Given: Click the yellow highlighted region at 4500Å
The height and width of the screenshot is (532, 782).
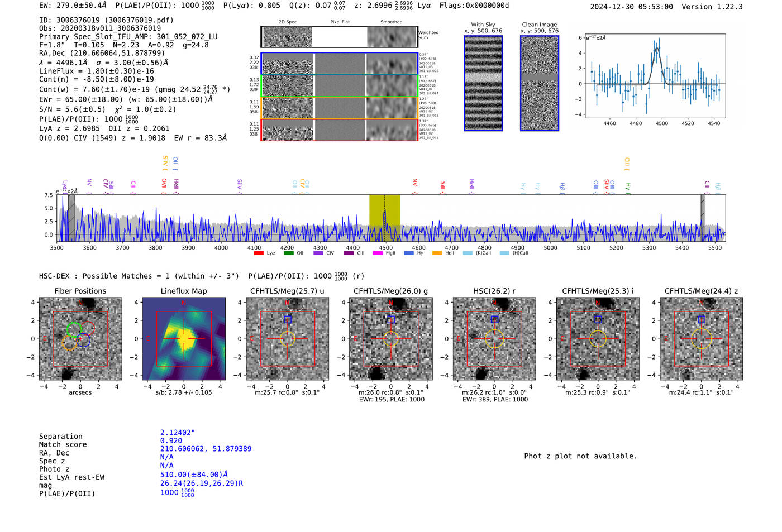Looking at the screenshot, I should (x=384, y=218).
